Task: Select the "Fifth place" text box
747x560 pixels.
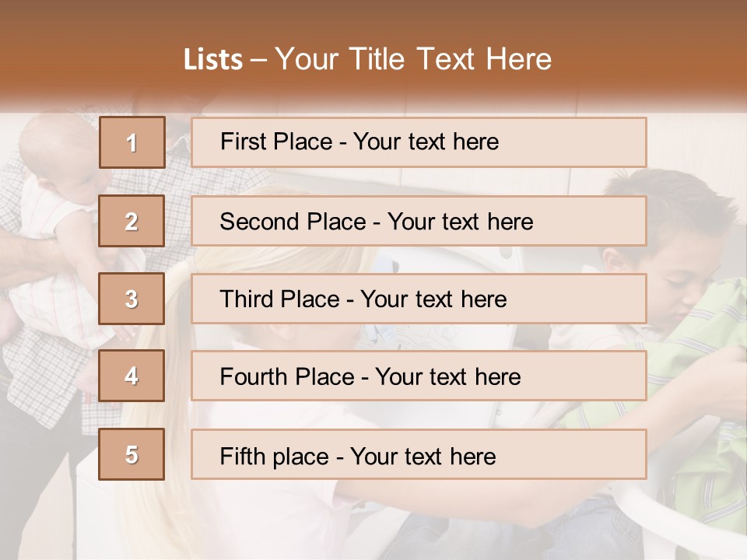Action: pyautogui.click(x=419, y=454)
